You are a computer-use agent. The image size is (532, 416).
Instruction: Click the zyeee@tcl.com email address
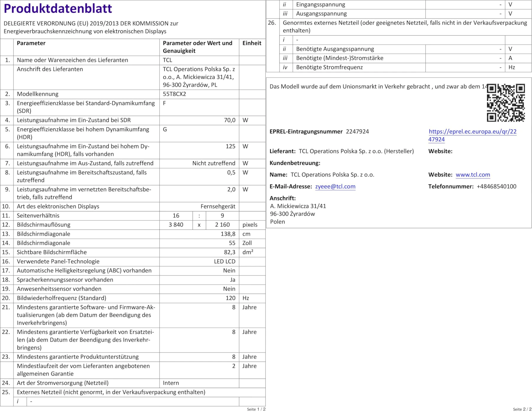pos(335,186)
